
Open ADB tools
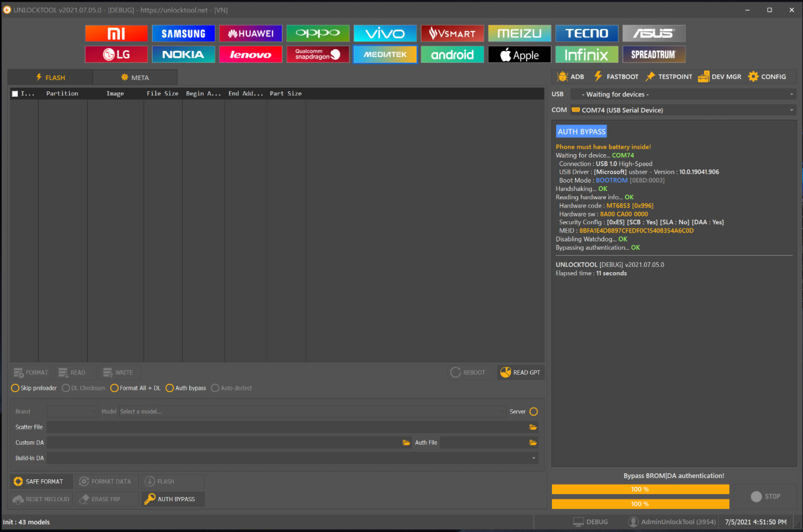click(x=570, y=77)
